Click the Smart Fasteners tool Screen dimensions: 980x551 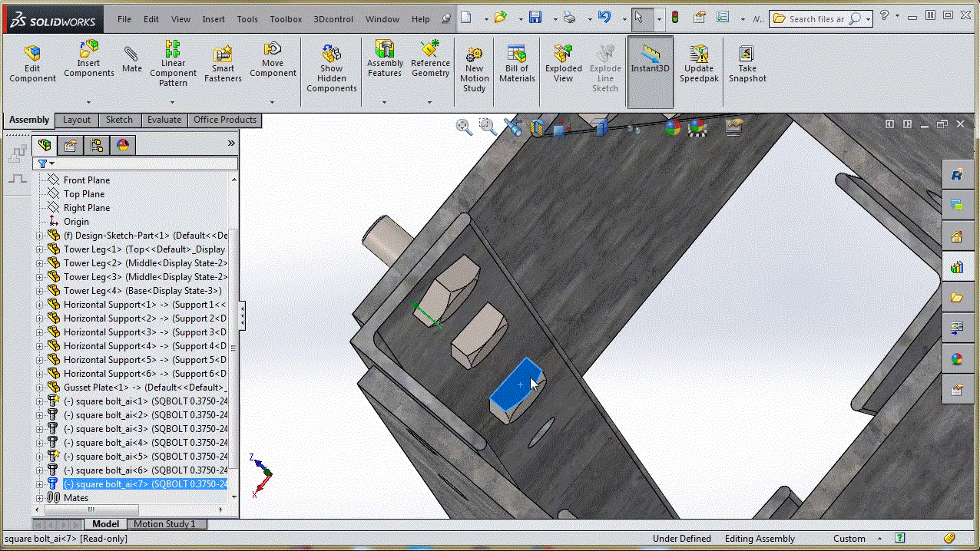(223, 64)
